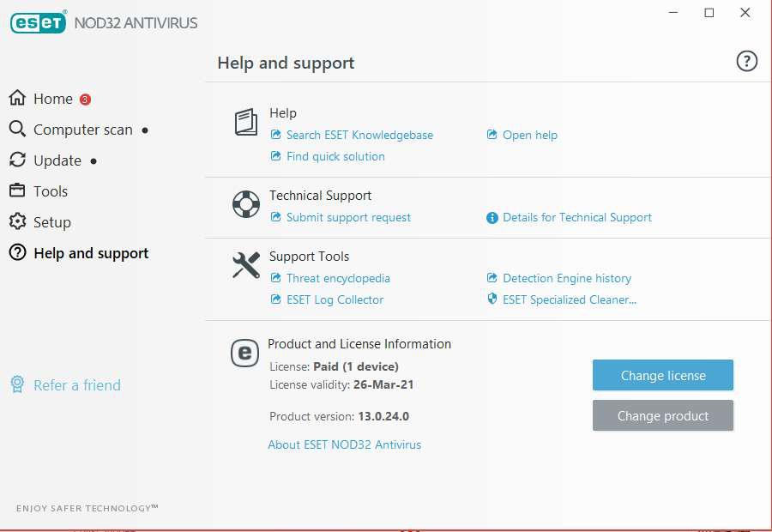Click shield icon beside ESET Specialized Cleaner
This screenshot has width=772, height=532.
[x=492, y=299]
